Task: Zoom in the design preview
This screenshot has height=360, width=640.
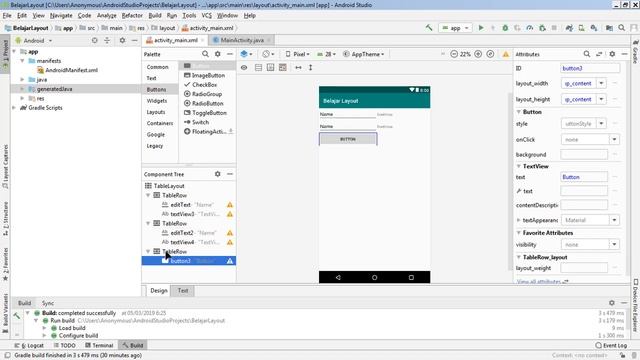Action: tap(478, 54)
